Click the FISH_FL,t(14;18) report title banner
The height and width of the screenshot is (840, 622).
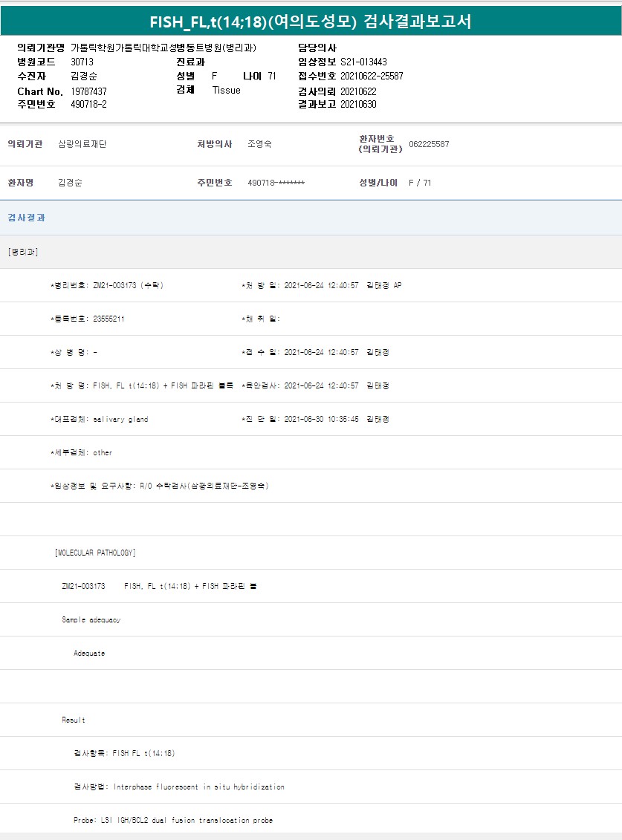(x=311, y=21)
